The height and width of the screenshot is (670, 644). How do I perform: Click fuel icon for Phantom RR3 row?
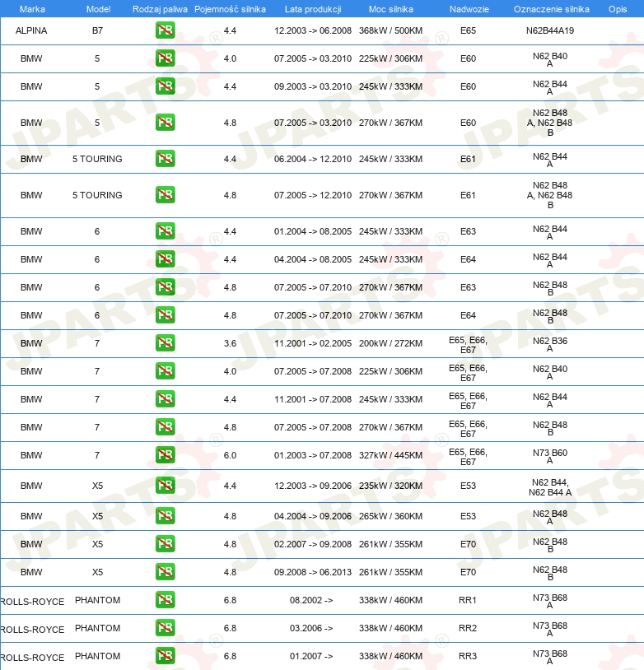[165, 656]
